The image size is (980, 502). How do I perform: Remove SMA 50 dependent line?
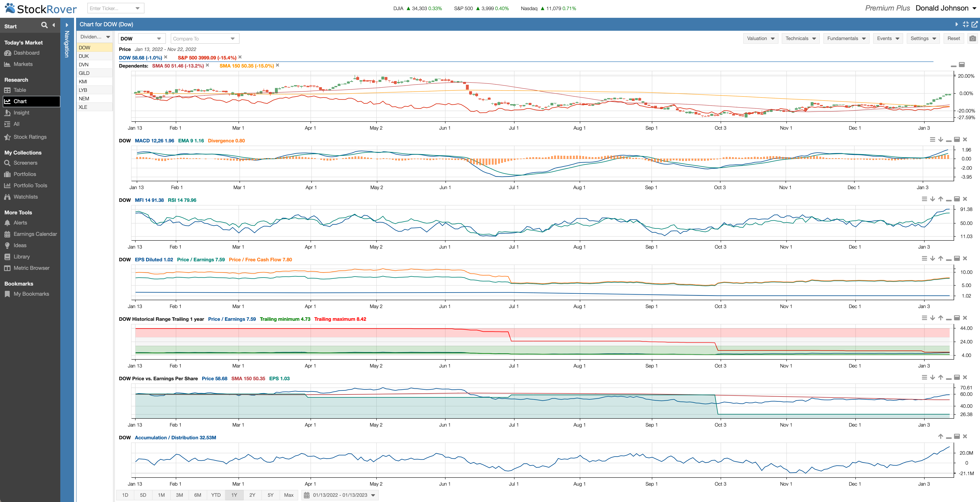click(207, 65)
